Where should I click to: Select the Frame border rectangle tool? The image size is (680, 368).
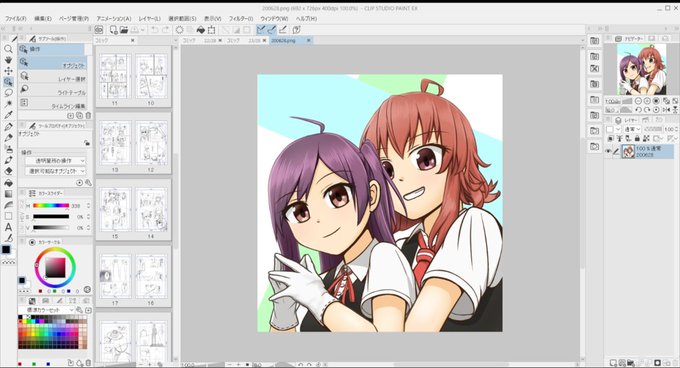click(x=8, y=216)
